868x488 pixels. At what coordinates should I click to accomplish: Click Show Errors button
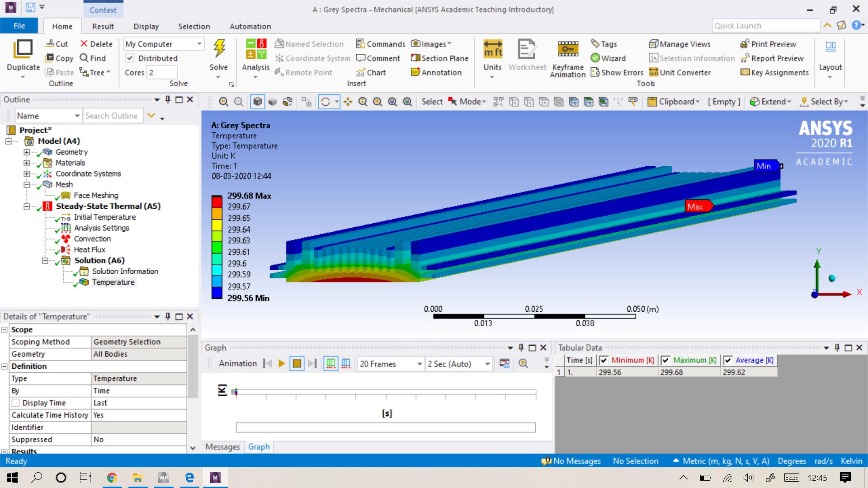pyautogui.click(x=617, y=72)
